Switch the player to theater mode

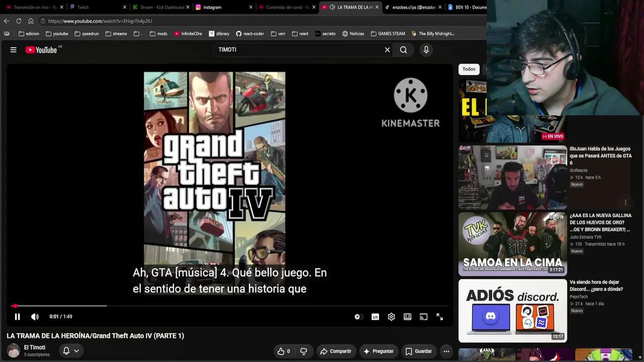tap(408, 317)
